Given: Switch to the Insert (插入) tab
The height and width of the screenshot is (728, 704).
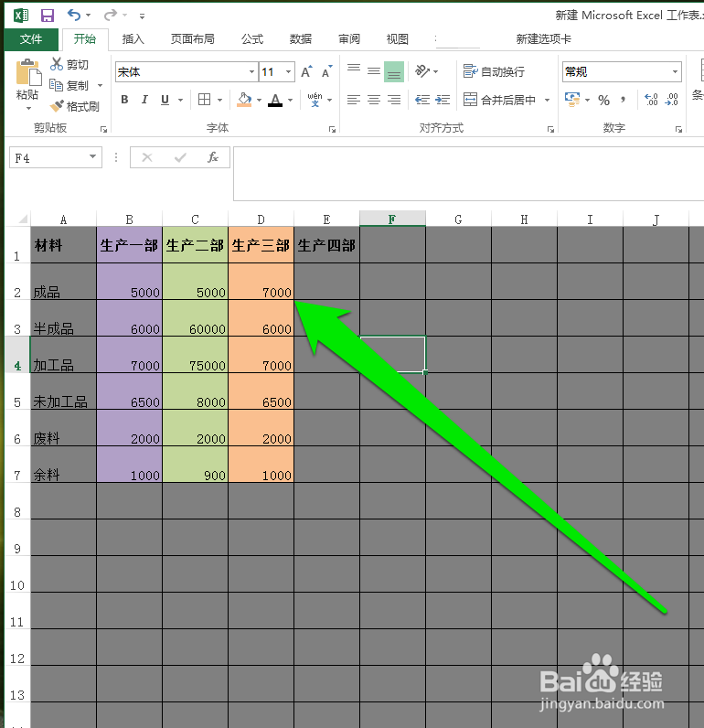Looking at the screenshot, I should tap(133, 39).
